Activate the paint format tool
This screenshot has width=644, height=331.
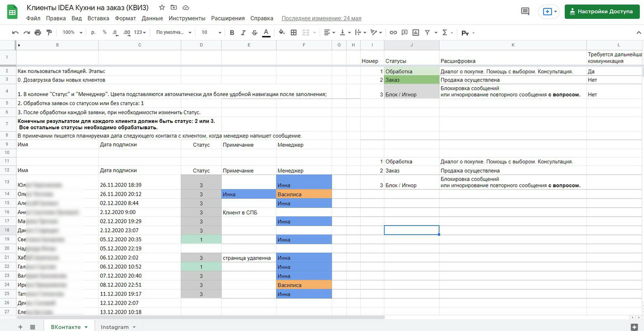pos(49,33)
